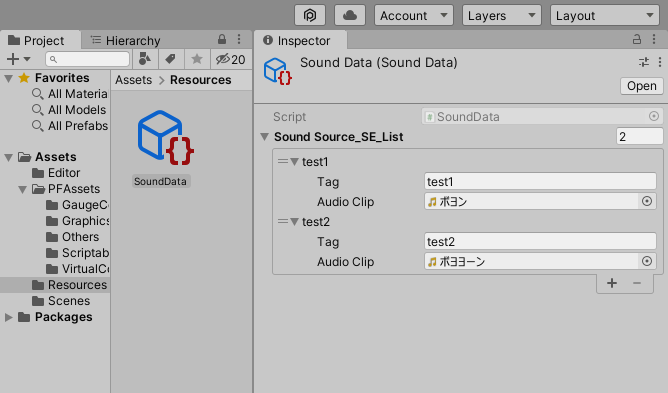Screen dimensions: 668x393
Task: Remove list element with minus button
Action: (x=637, y=283)
